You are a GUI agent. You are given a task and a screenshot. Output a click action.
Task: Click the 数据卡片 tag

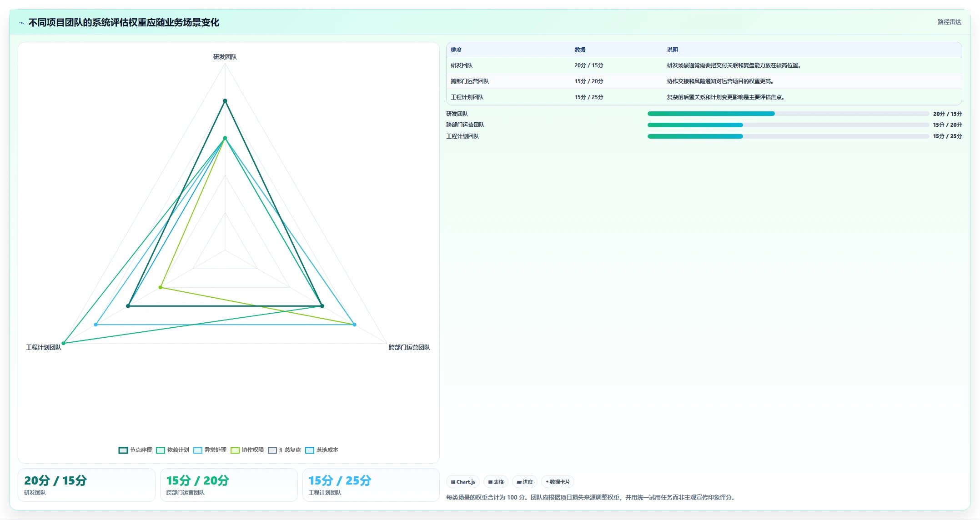tap(558, 482)
